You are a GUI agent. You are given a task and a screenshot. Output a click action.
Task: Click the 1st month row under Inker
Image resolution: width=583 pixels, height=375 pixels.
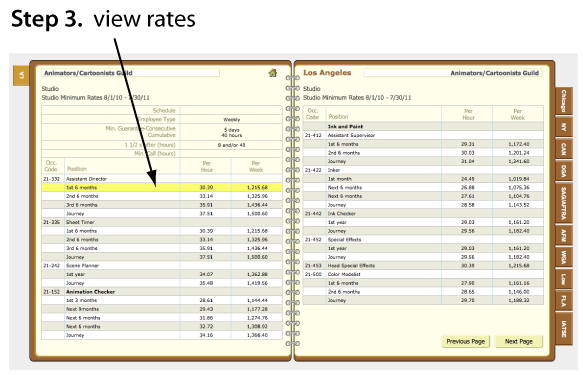423,179
